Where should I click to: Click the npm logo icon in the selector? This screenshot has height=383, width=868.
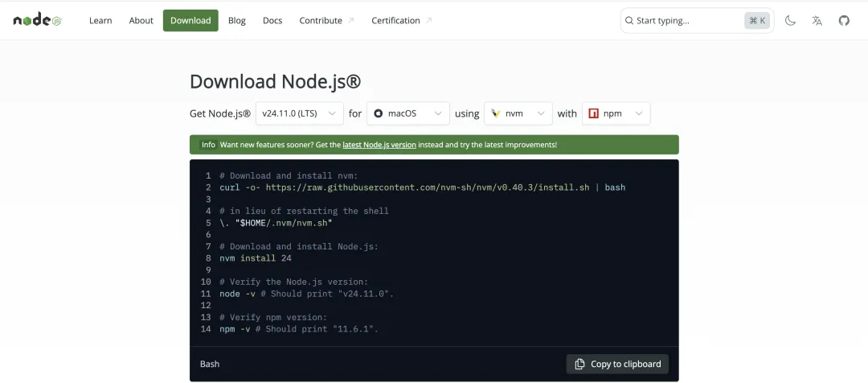pyautogui.click(x=593, y=113)
